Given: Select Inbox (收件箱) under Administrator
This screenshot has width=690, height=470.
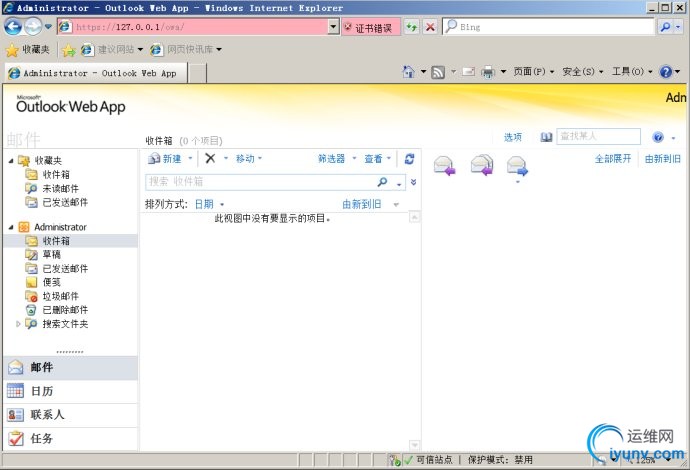Looking at the screenshot, I should pyautogui.click(x=70, y=241).
